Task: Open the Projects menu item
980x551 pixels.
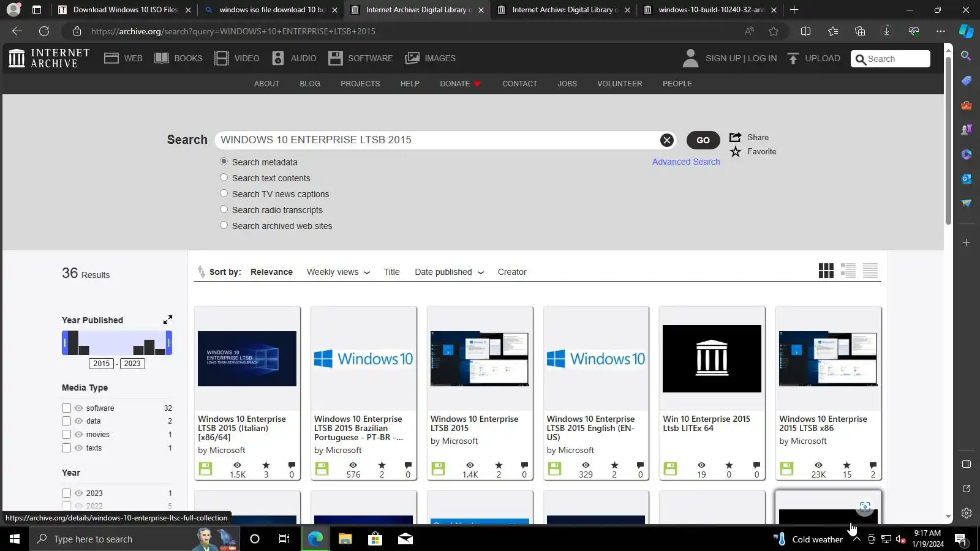Action: click(x=360, y=84)
